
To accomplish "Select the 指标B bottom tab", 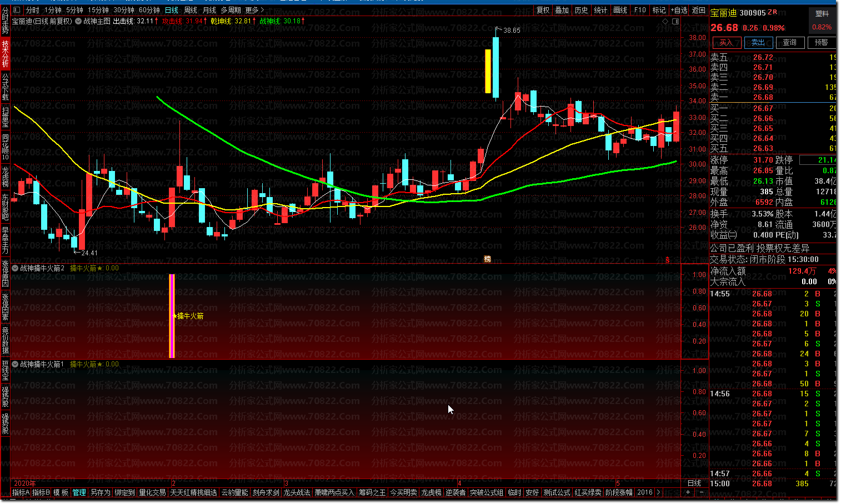I will tap(41, 492).
